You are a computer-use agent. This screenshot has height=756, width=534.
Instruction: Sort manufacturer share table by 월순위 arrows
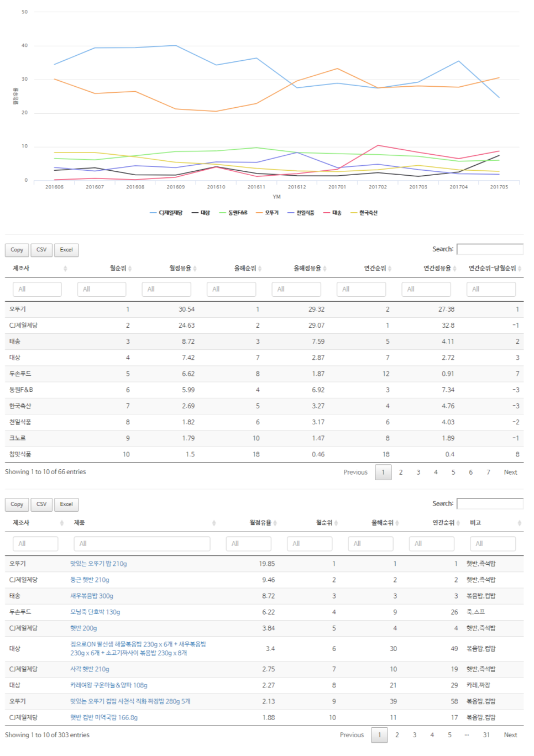tap(130, 269)
